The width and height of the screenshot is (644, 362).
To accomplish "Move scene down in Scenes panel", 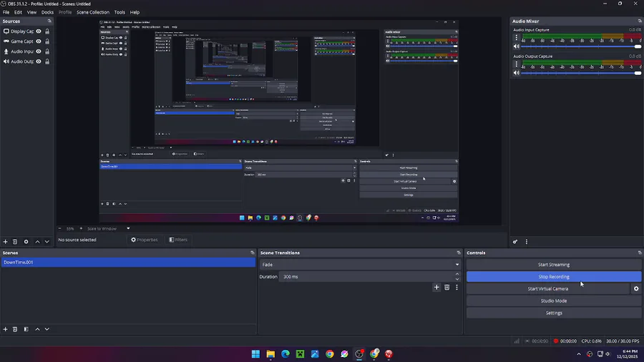I will 47,329.
